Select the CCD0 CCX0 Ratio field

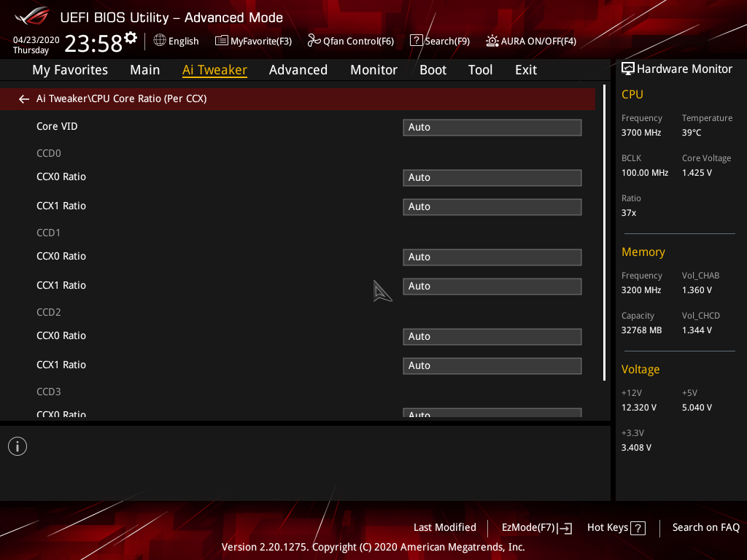point(492,178)
